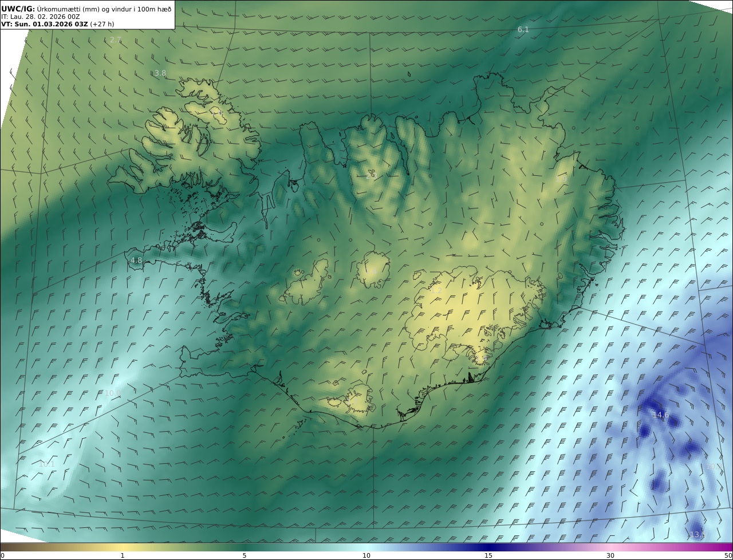733x560 pixels.
Task: Click the 4.8 precipitation value label
Action: 136,260
